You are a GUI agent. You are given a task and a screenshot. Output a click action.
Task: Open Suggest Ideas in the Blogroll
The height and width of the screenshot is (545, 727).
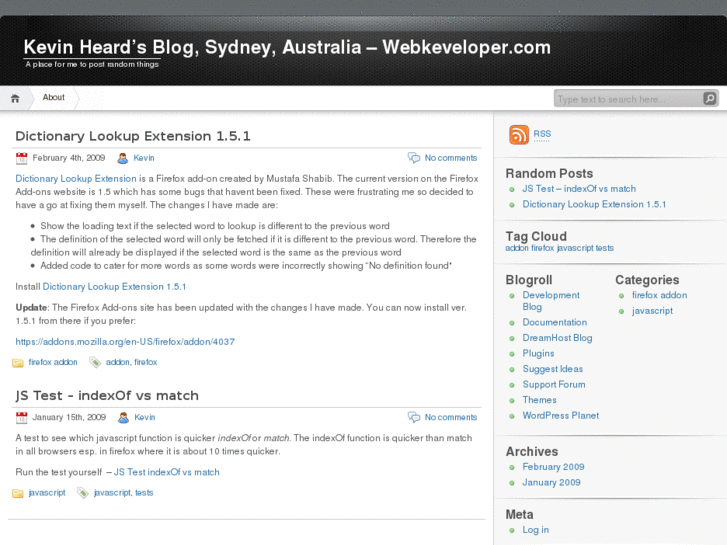tap(553, 369)
